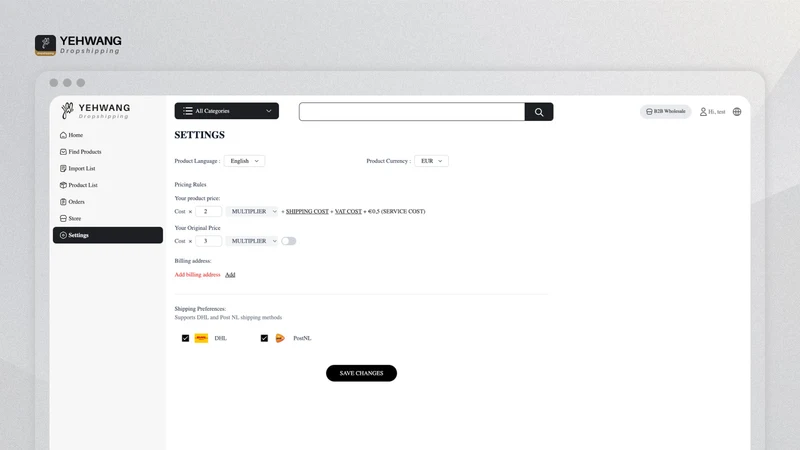This screenshot has height=450, width=800.
Task: Open the SHIPPING COST link
Action: coord(307,211)
